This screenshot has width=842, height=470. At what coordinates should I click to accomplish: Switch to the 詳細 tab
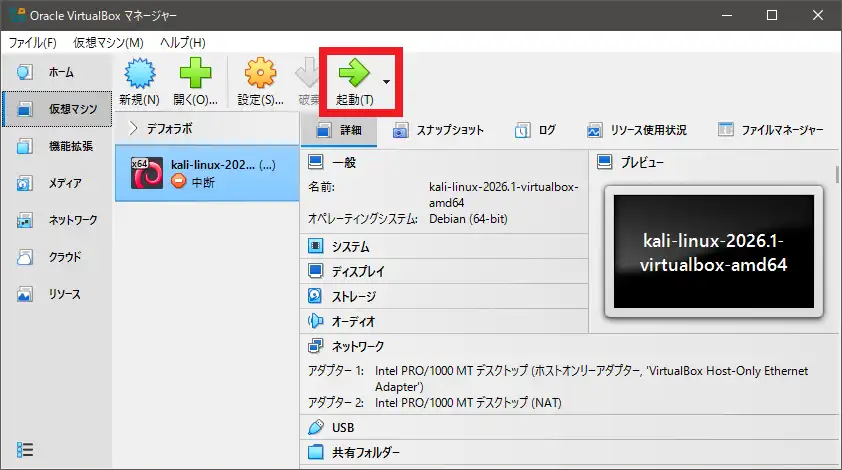[339, 130]
